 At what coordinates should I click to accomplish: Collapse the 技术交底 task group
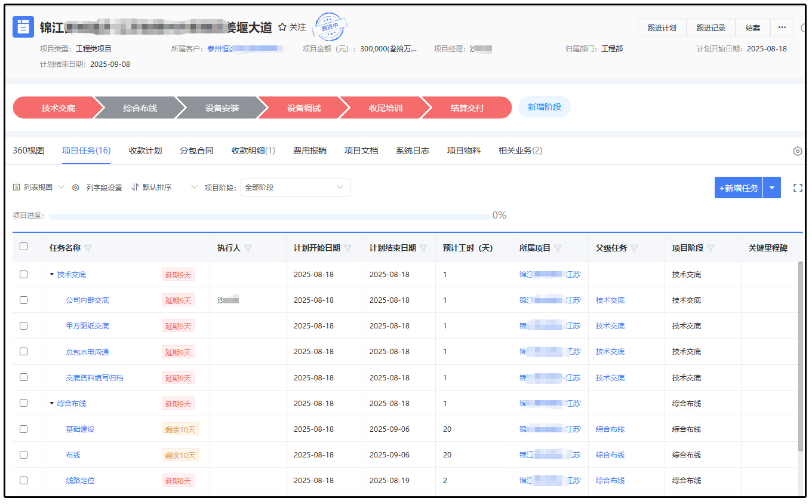tap(52, 275)
